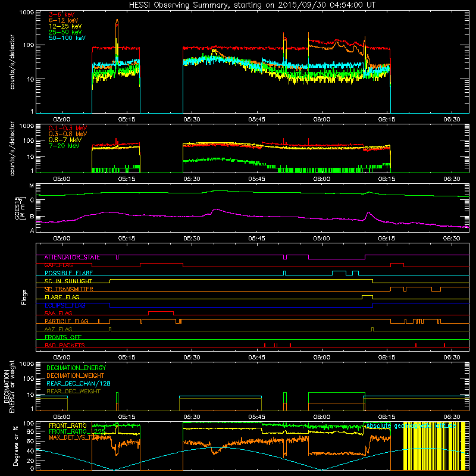The height and width of the screenshot is (476, 476).
Task: Click the DECIMATION_WEIGHT legend entry
Action: click(x=76, y=376)
